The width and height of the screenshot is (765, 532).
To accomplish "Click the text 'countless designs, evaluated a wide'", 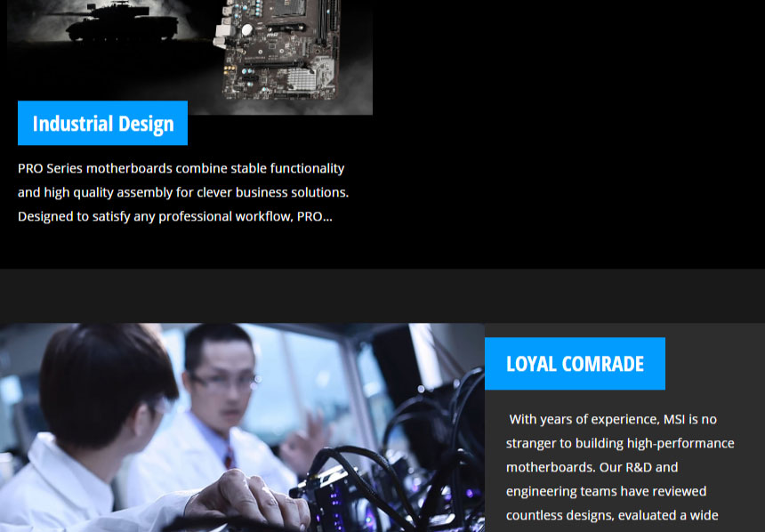I will coord(612,515).
